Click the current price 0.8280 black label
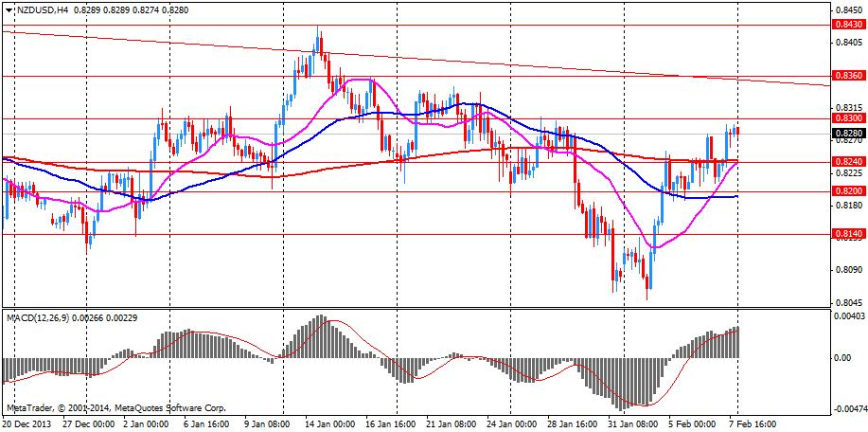This screenshot has width=868, height=432. [x=846, y=134]
